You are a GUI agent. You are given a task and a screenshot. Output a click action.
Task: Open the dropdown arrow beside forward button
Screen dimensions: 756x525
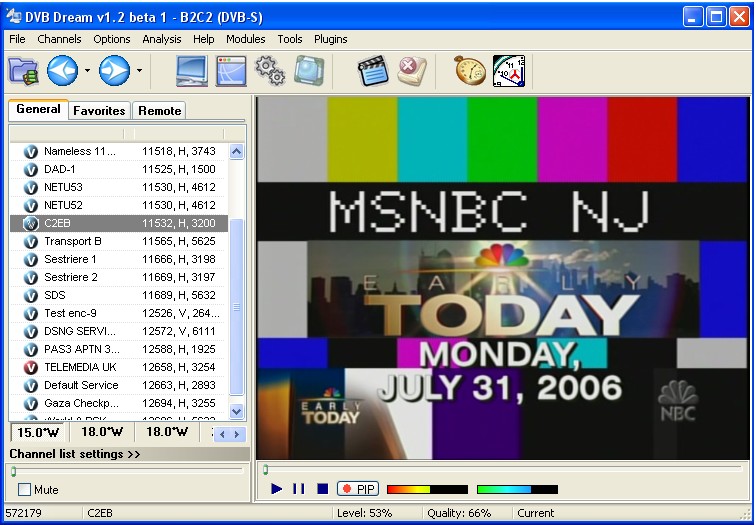(x=139, y=71)
